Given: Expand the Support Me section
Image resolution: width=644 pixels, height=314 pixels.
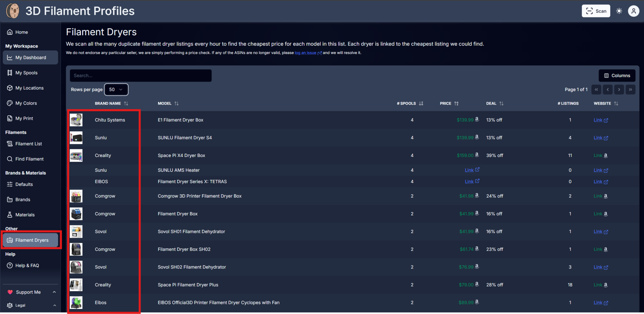Looking at the screenshot, I should pos(54,292).
